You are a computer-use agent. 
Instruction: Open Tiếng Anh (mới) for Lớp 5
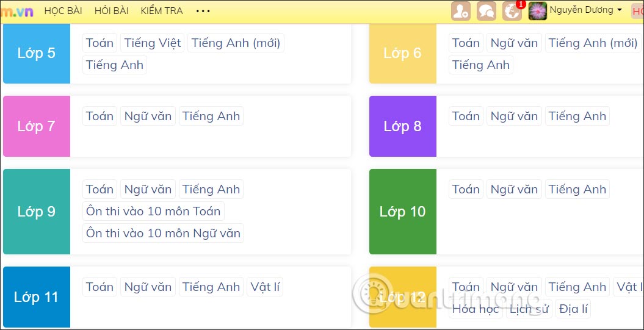click(236, 43)
